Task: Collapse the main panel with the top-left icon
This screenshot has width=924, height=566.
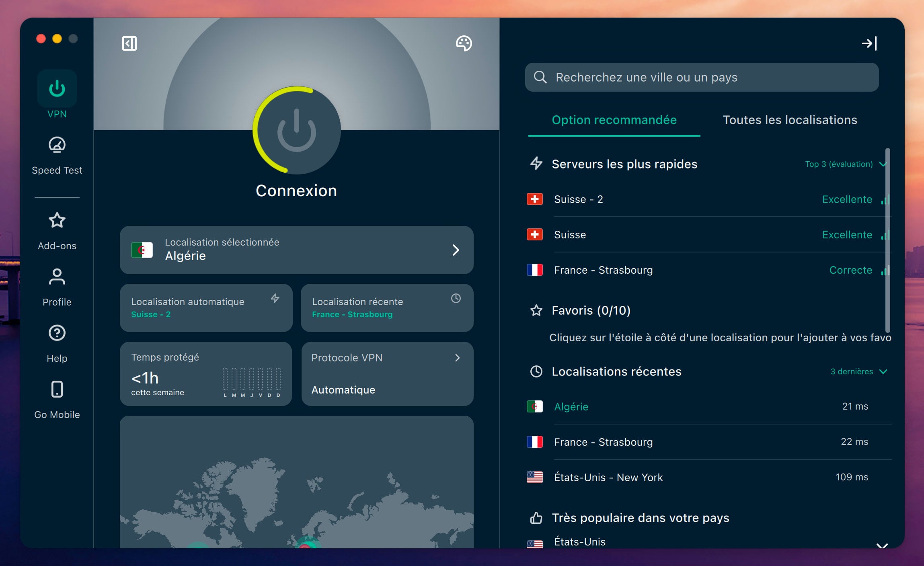Action: 129,43
